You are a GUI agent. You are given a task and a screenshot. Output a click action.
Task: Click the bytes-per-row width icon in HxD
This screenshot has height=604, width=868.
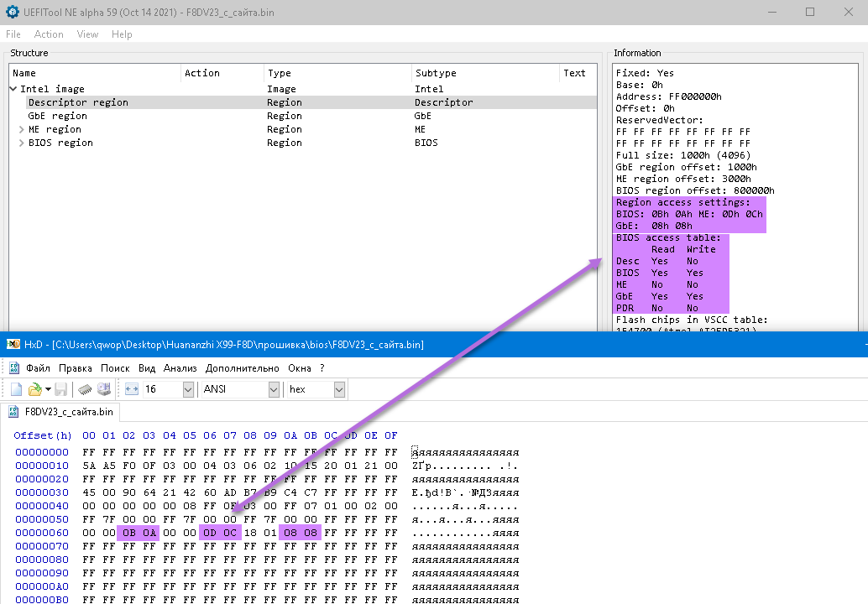pyautogui.click(x=132, y=389)
